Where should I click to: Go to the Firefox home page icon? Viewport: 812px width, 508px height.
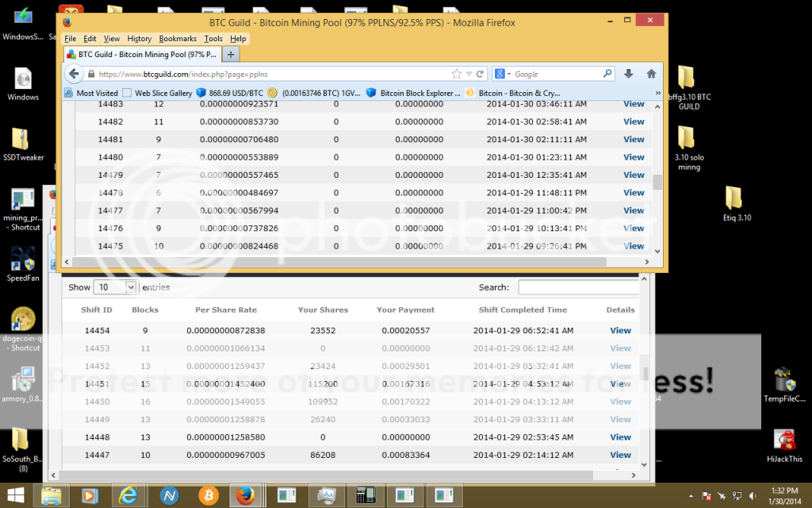pyautogui.click(x=652, y=74)
